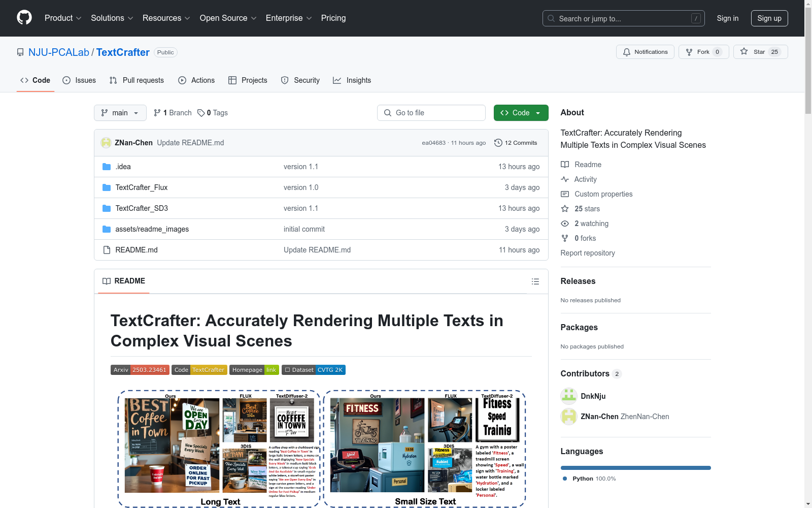The image size is (812, 508).
Task: Click the Activity pulse icon in About
Action: pos(565,179)
